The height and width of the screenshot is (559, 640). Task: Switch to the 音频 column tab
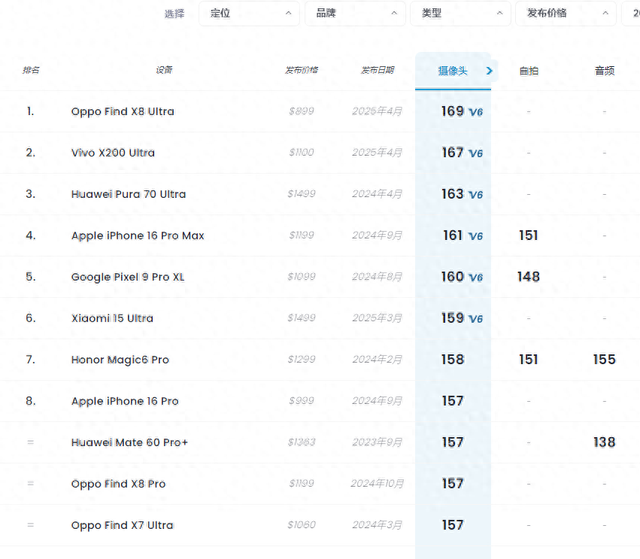[604, 71]
